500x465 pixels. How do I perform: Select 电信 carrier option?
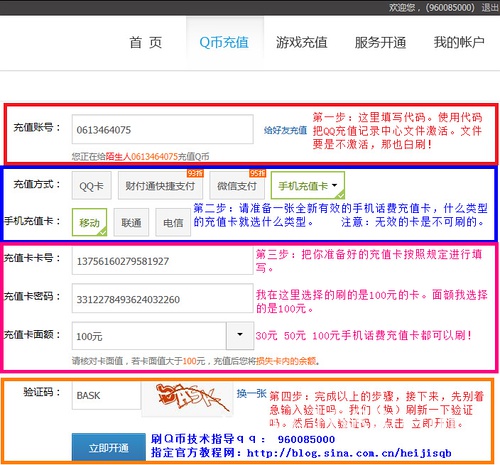(x=173, y=222)
